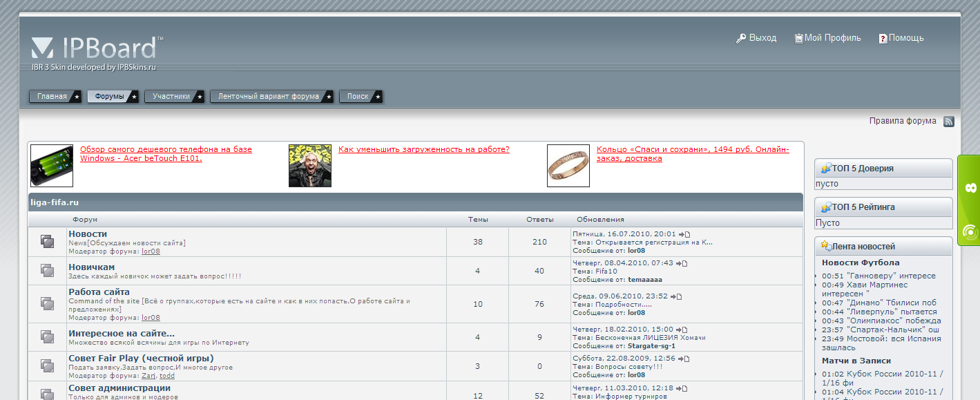Open moderator lor08 profile under Новости
This screenshot has height=400, width=980.
[x=151, y=251]
